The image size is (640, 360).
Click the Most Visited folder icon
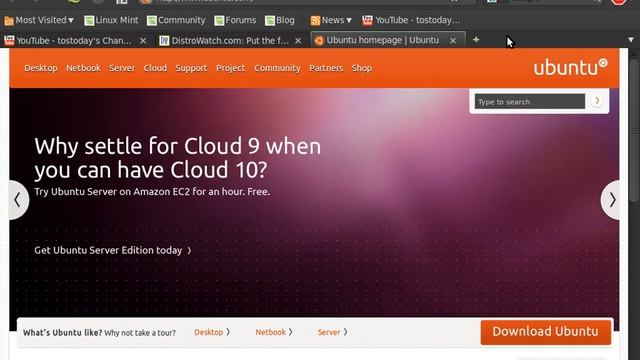(x=9, y=20)
